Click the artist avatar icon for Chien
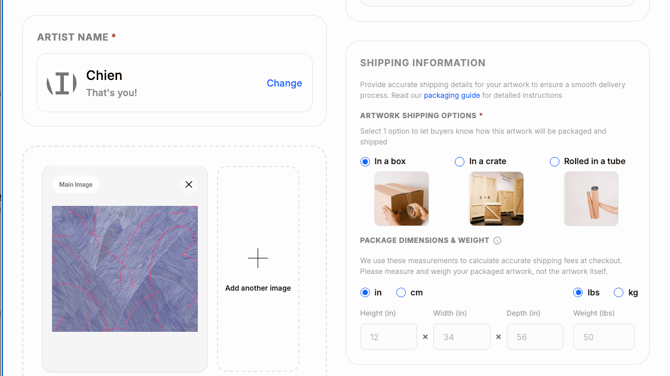 pos(62,83)
